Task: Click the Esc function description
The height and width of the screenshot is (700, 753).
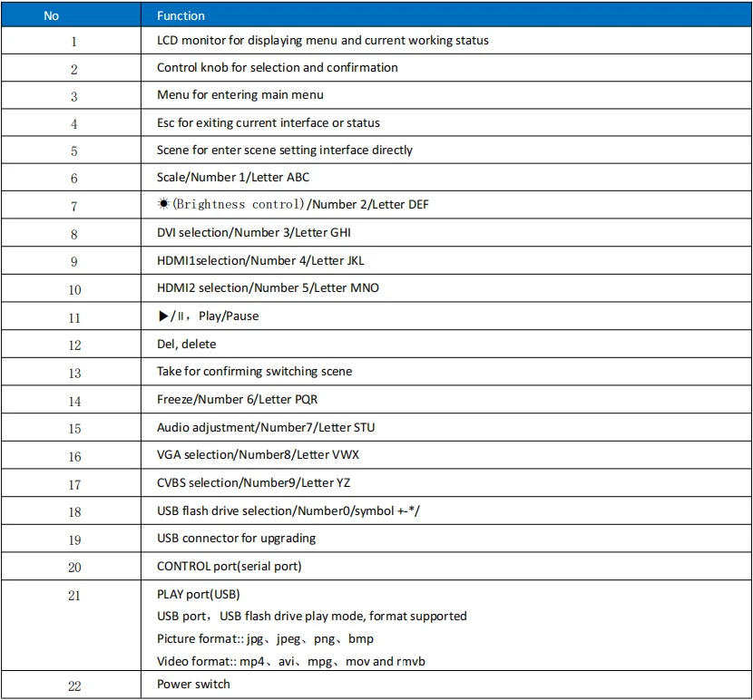Action: click(268, 122)
